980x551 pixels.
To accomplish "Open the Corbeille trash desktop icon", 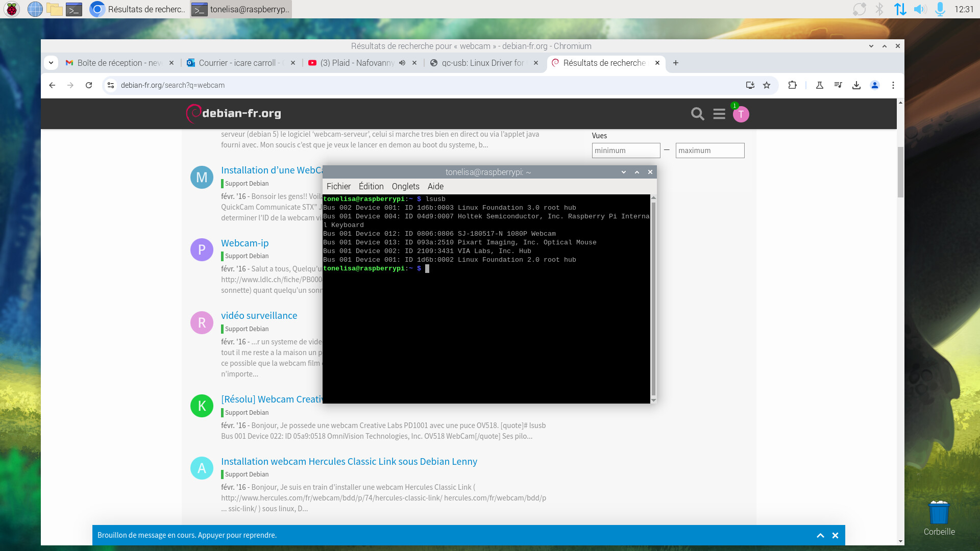I will pyautogui.click(x=939, y=517).
